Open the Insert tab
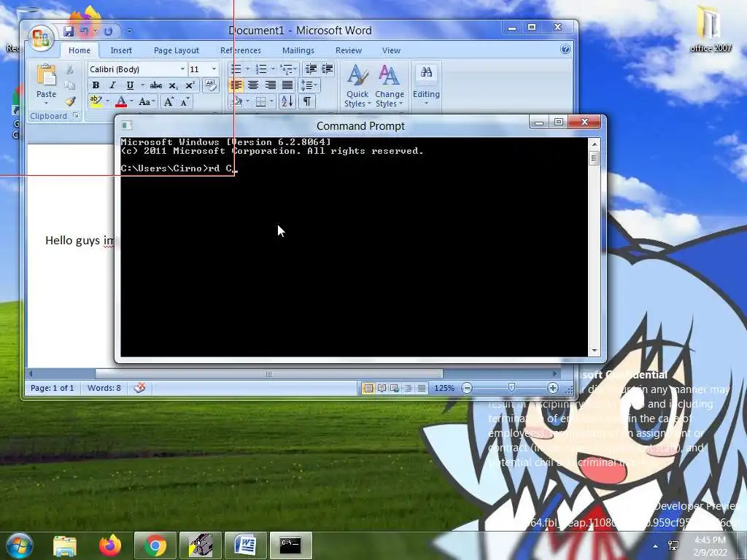747x560 pixels. pyautogui.click(x=121, y=50)
